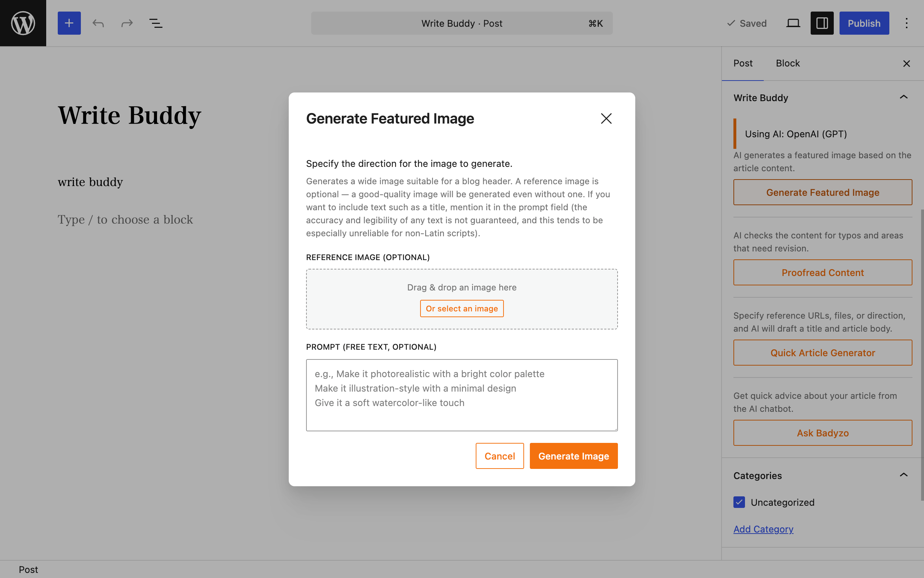This screenshot has height=578, width=924.
Task: Cancel the image generation dialog
Action: click(500, 456)
